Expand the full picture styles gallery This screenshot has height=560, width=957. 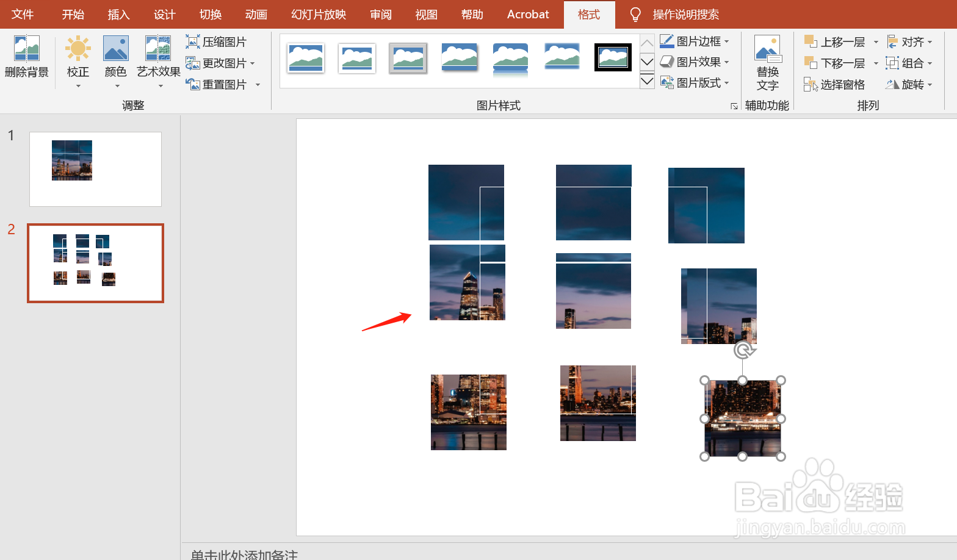(647, 81)
